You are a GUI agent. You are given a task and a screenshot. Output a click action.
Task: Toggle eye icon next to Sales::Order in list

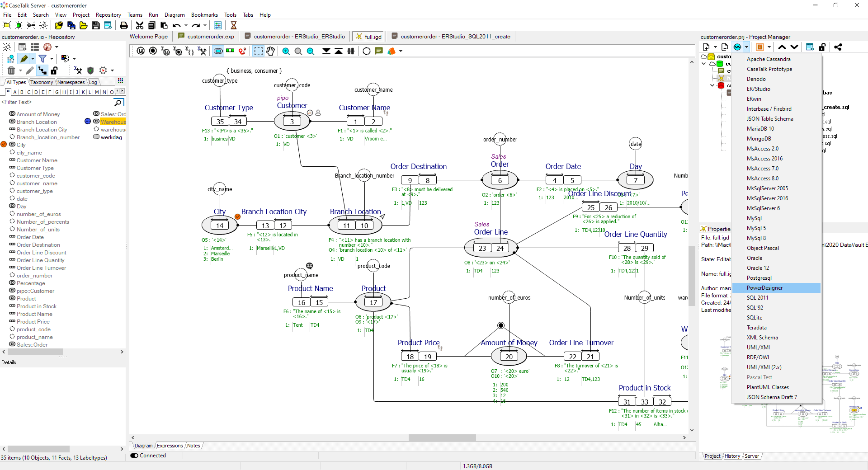[x=12, y=344]
